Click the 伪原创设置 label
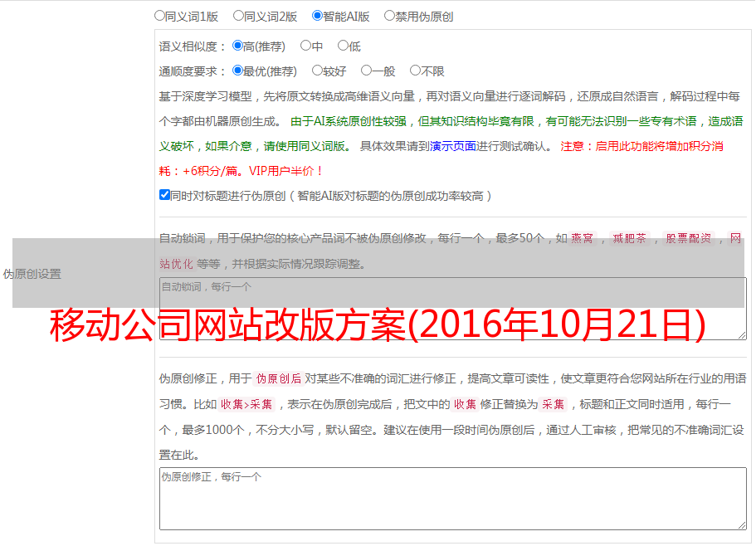 coord(32,274)
